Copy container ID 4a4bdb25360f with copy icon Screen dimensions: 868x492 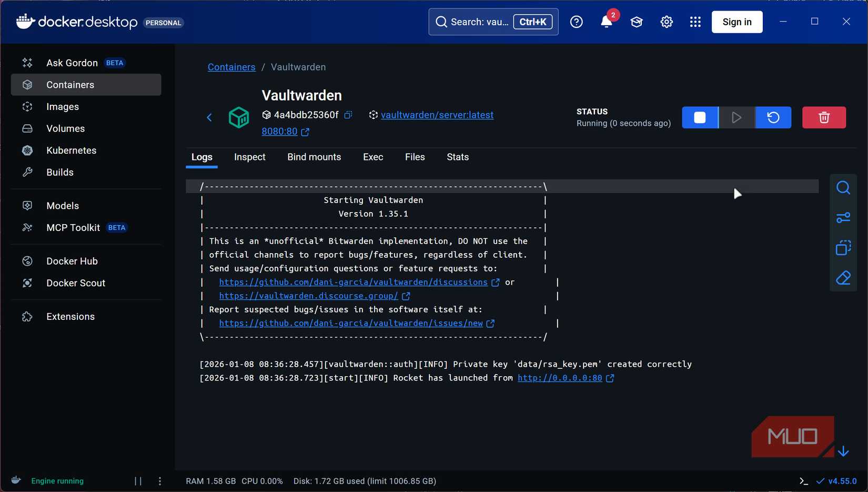[348, 115]
